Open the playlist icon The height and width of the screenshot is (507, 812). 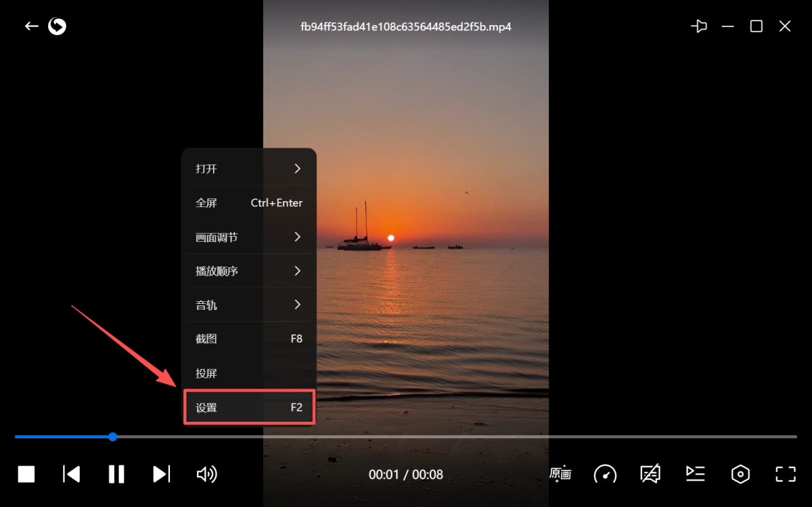695,474
